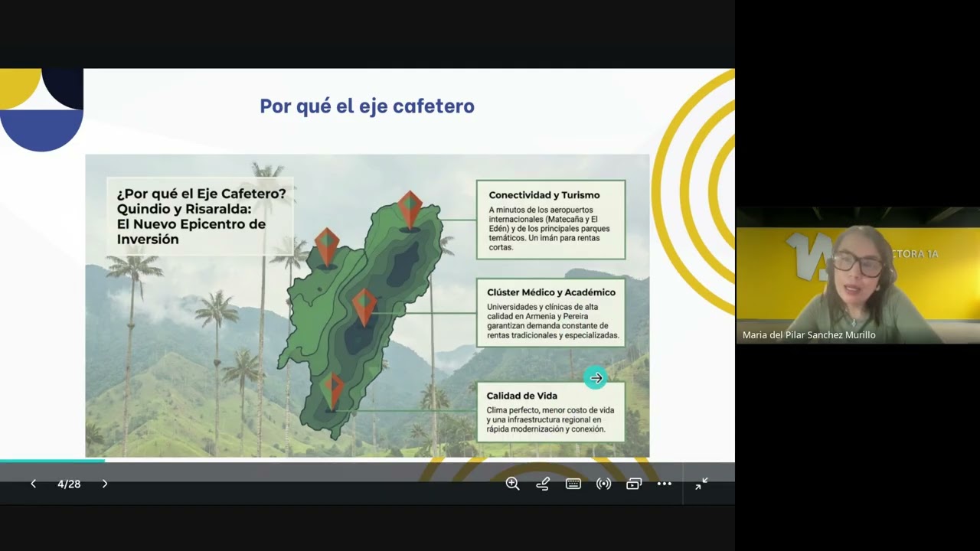Toggle the broadcast live icon

603,484
